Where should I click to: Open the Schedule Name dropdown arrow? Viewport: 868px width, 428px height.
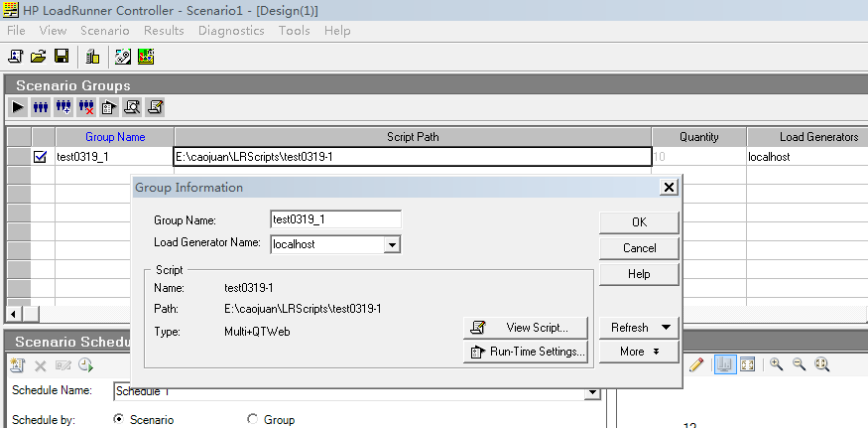tap(593, 392)
